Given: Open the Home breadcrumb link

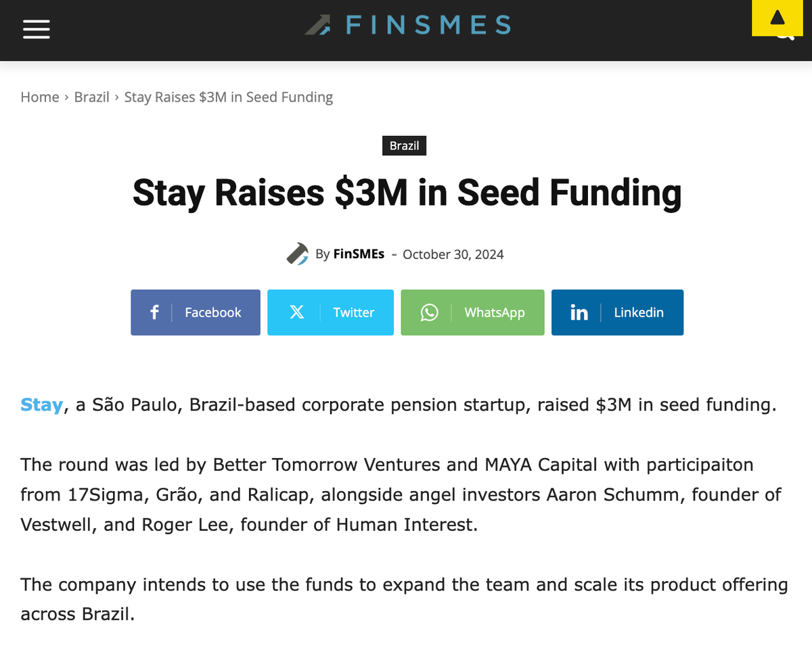Looking at the screenshot, I should 39,97.
